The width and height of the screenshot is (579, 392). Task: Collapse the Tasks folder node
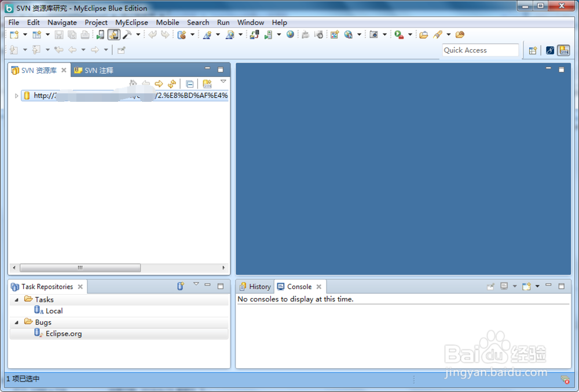(17, 300)
